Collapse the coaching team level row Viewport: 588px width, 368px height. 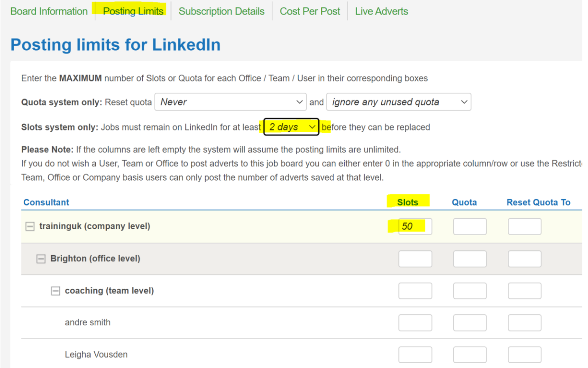pyautogui.click(x=55, y=291)
